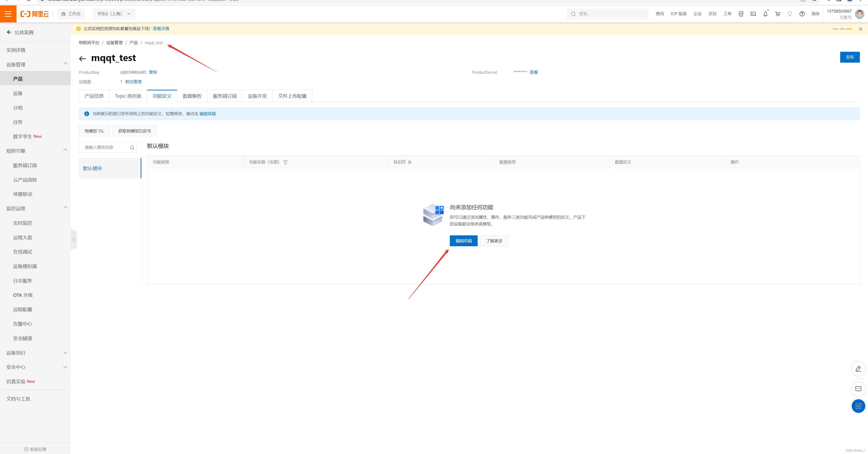
Task: Click the 发布 publish button
Action: (x=849, y=57)
